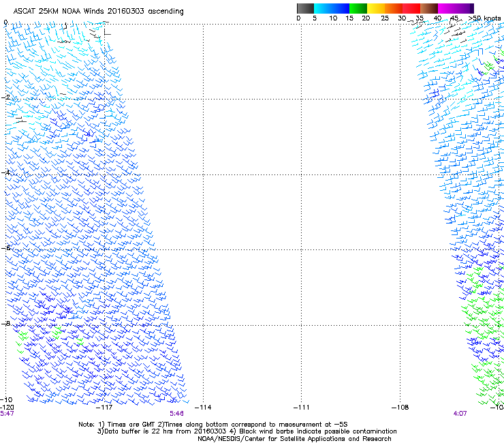This screenshot has height=443, width=504.
Task: Click the cyan-blue 5-15 knots color segment
Action: [x=332, y=8]
